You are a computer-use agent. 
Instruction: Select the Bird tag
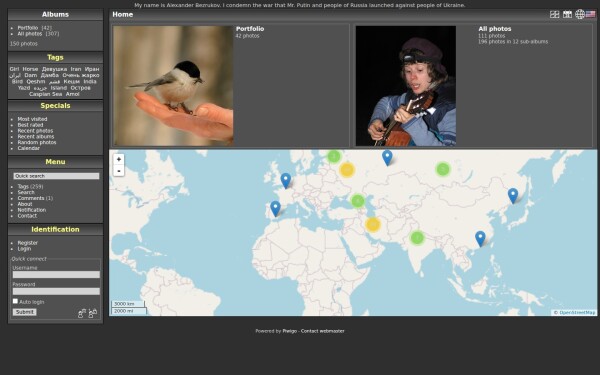[x=17, y=82]
